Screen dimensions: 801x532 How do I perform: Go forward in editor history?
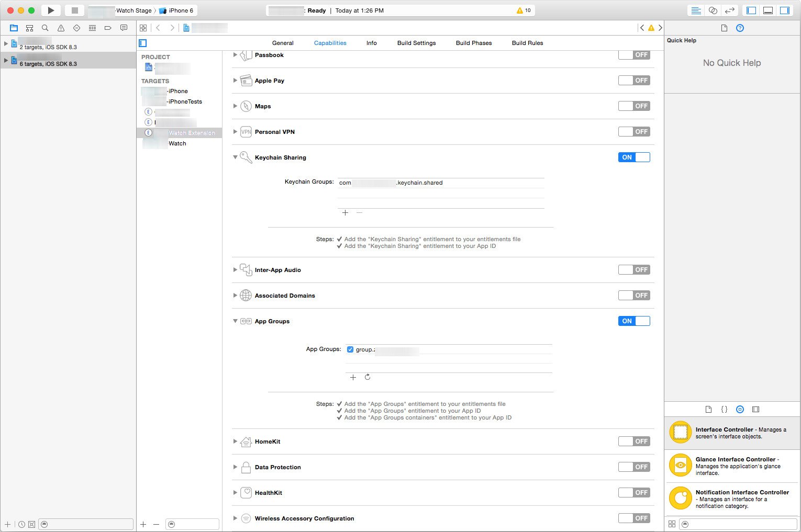pyautogui.click(x=172, y=28)
